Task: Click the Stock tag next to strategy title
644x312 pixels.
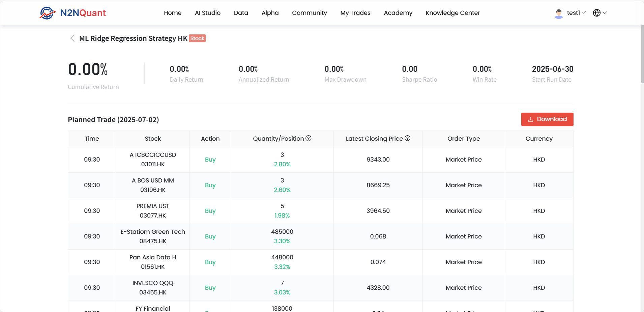Action: pos(197,38)
